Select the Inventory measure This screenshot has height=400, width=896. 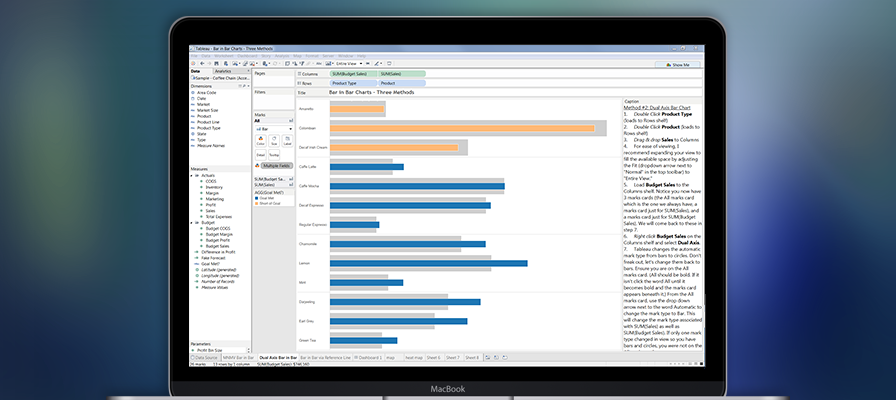214,187
